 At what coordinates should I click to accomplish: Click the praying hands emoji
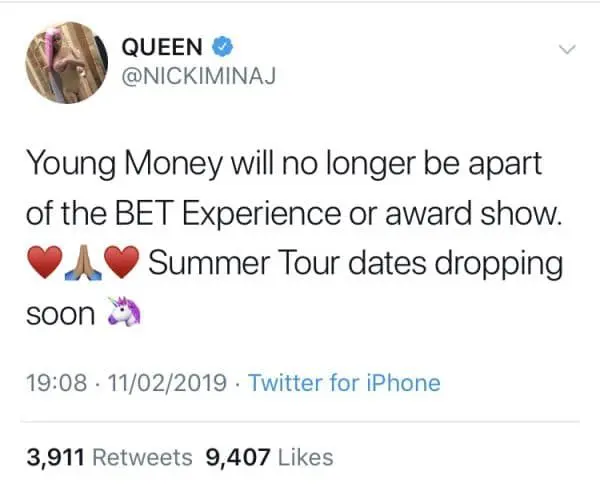tap(84, 264)
